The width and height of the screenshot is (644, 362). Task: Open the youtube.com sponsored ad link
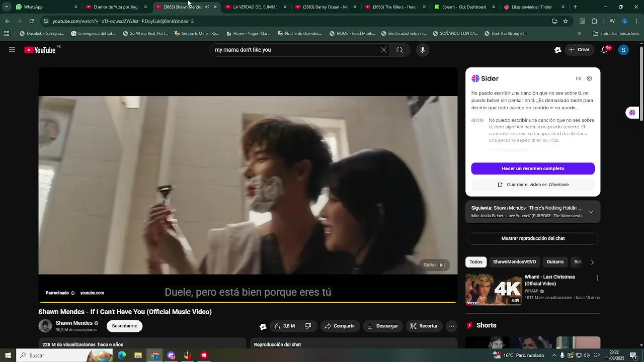tap(92, 293)
